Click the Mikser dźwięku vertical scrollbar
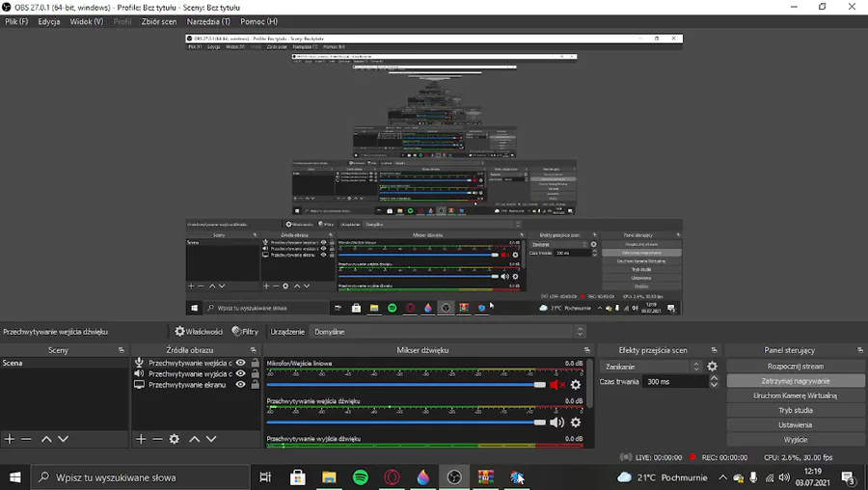Image resolution: width=868 pixels, height=490 pixels. click(x=589, y=384)
